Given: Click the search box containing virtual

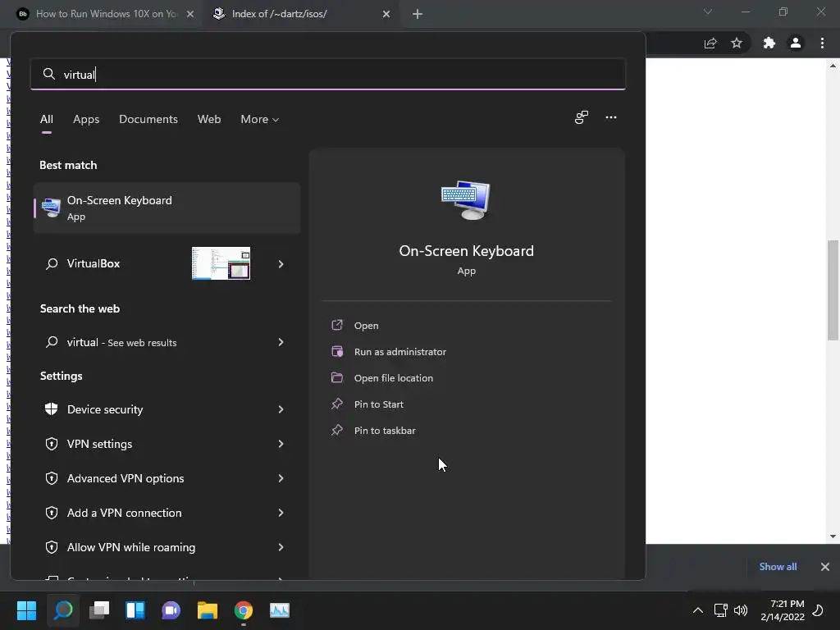Looking at the screenshot, I should tap(328, 74).
